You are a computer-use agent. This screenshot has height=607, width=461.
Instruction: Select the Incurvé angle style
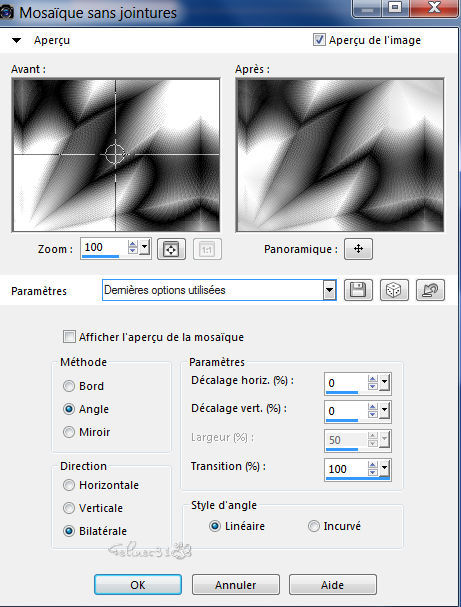[x=314, y=526]
